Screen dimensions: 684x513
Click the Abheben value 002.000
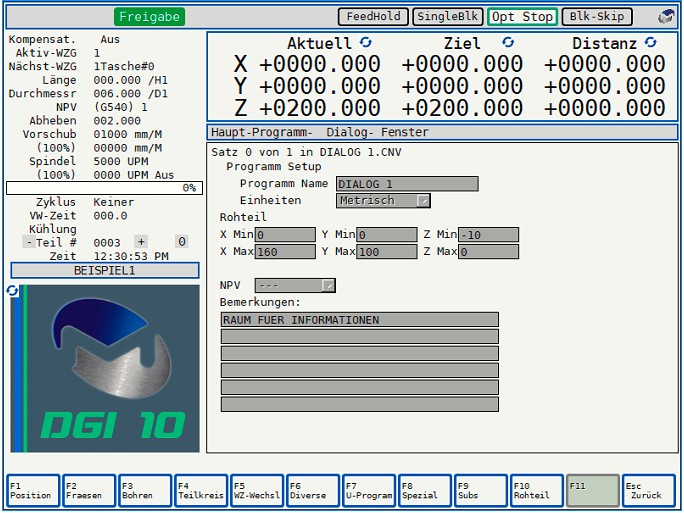pyautogui.click(x=117, y=121)
